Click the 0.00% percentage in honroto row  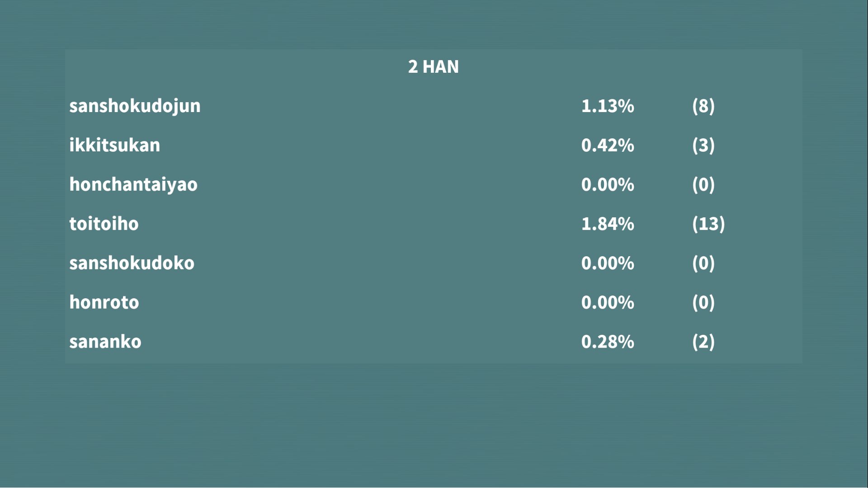coord(608,303)
